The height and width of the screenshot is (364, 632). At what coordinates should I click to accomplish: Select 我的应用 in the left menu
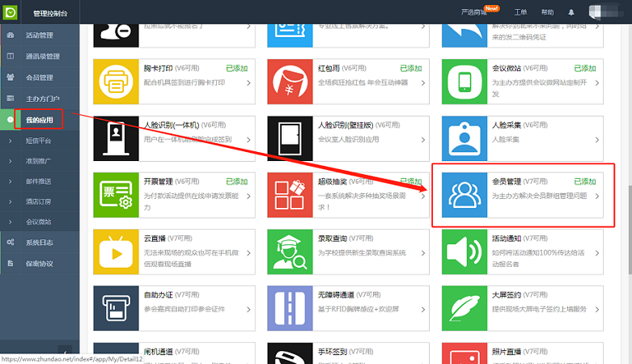[39, 119]
